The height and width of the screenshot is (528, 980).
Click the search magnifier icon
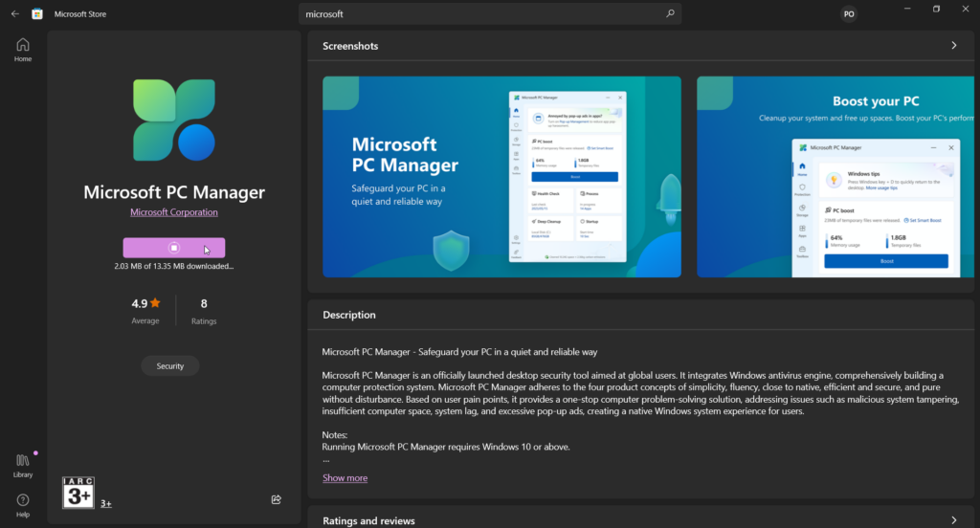click(670, 13)
